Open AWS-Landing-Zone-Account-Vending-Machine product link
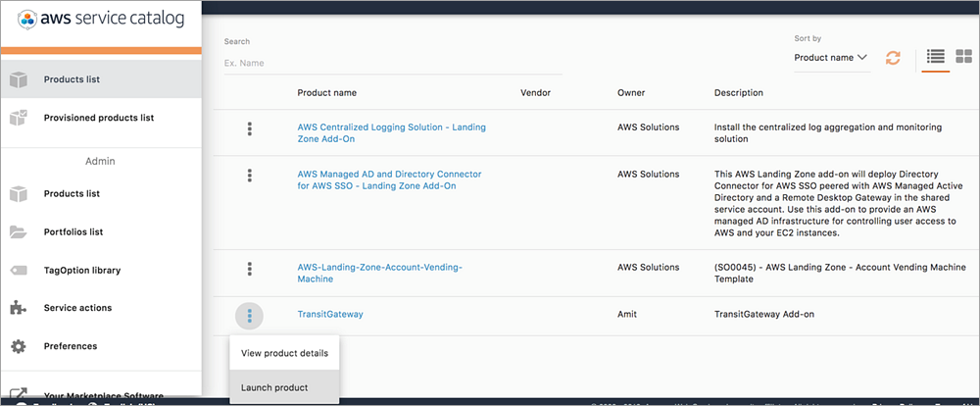This screenshot has height=406, width=980. coord(379,273)
